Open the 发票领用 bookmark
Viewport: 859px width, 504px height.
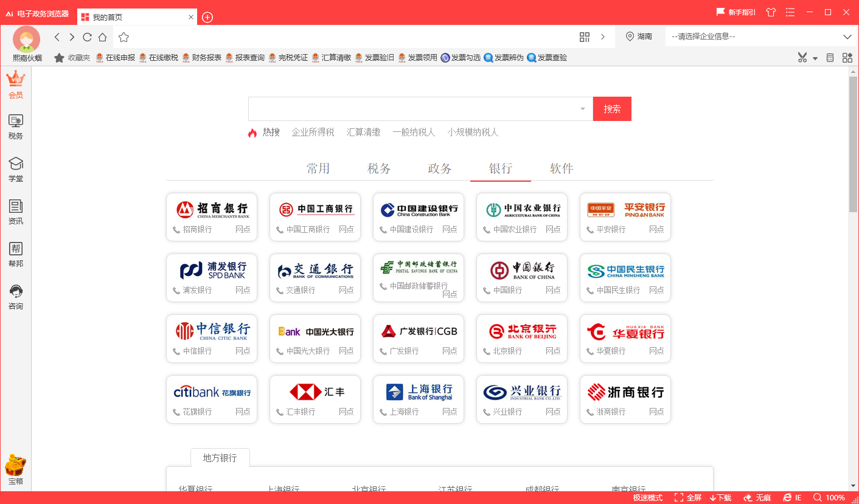(417, 58)
